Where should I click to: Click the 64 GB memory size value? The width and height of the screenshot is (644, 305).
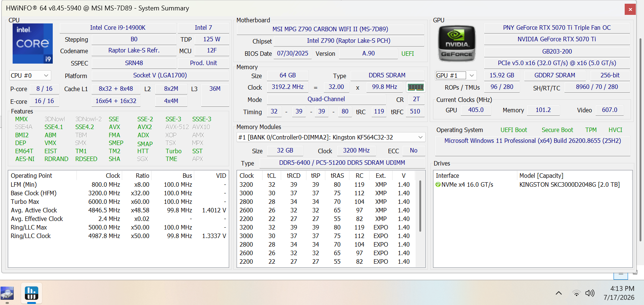click(x=287, y=75)
